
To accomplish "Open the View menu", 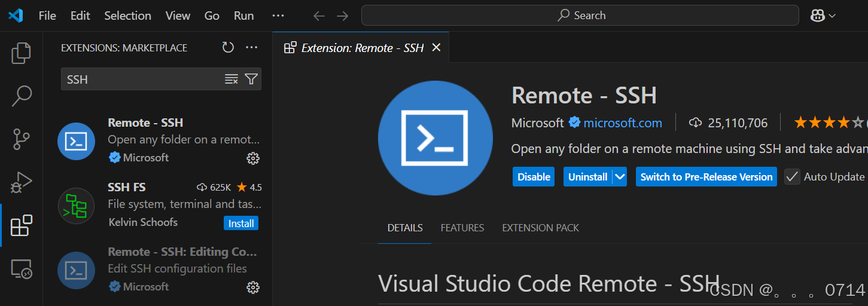I will pos(178,16).
